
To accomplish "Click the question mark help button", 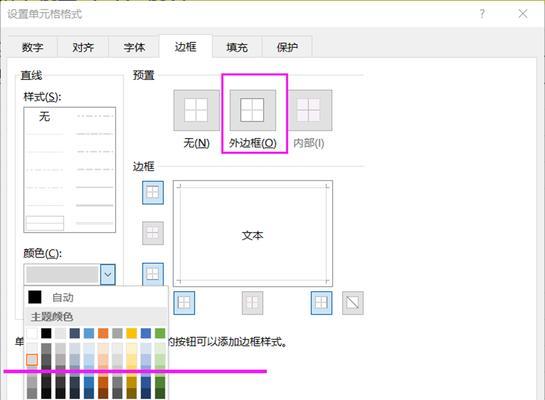I will [482, 14].
